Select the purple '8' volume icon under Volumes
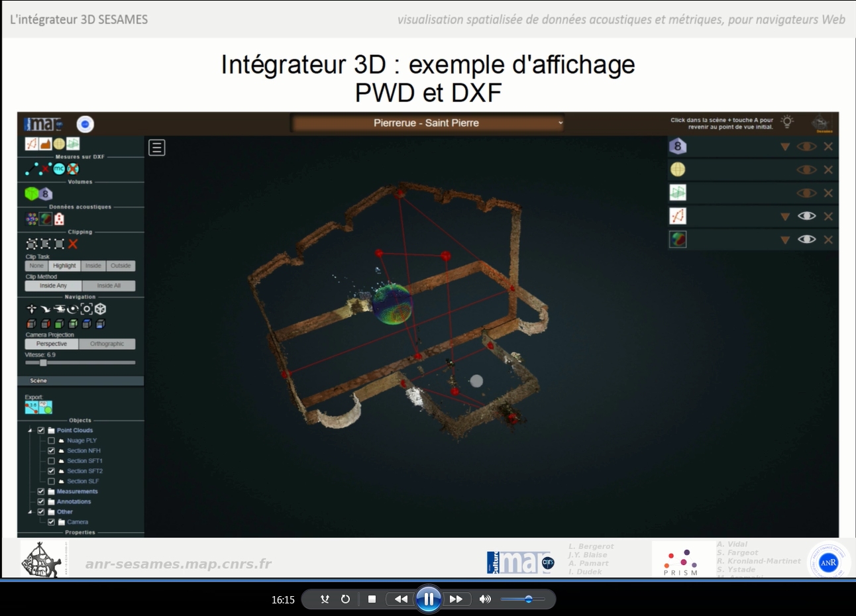 tap(45, 194)
